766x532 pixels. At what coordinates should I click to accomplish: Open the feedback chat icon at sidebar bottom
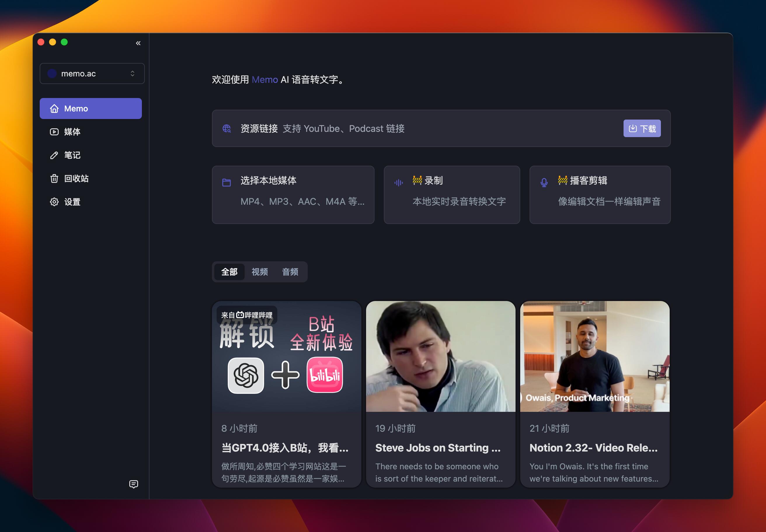click(133, 484)
